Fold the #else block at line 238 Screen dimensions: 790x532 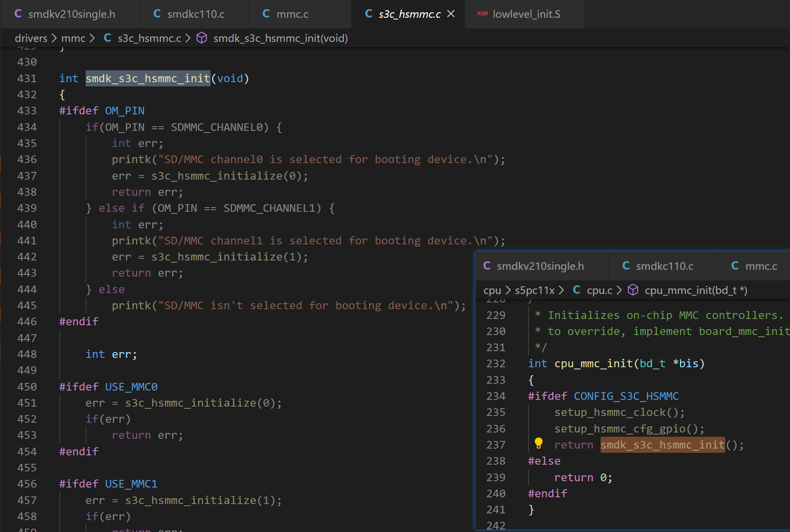click(518, 461)
